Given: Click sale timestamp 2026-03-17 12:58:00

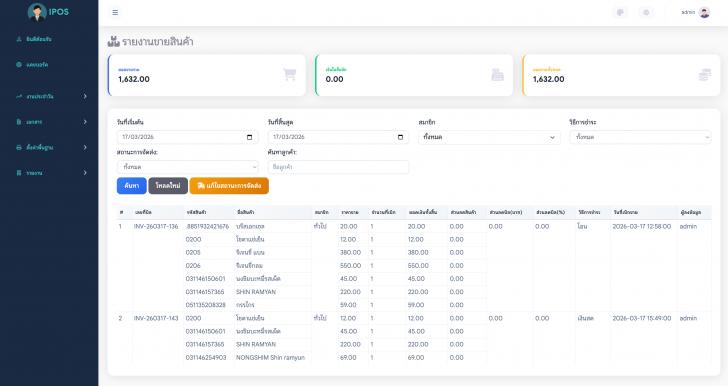Looking at the screenshot, I should [642, 226].
